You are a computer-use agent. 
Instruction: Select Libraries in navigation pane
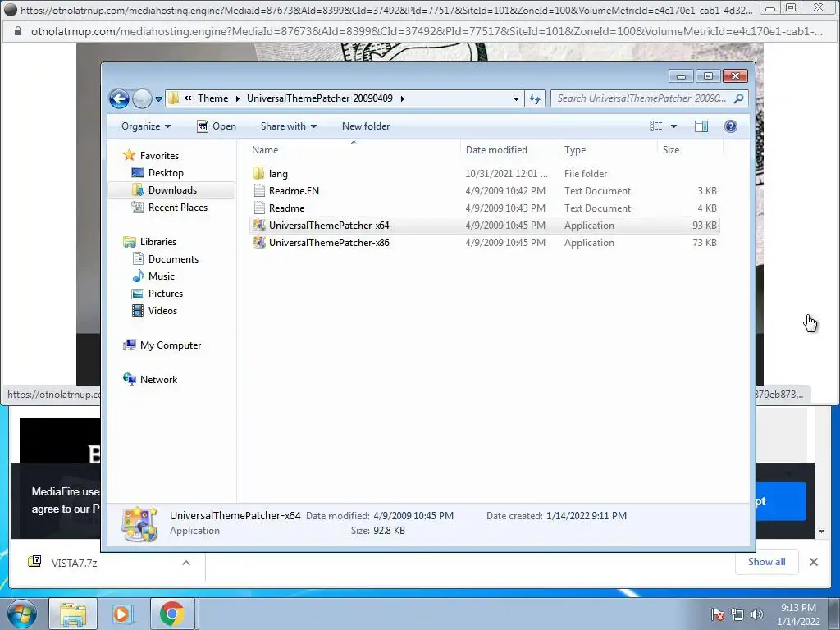[x=158, y=242]
